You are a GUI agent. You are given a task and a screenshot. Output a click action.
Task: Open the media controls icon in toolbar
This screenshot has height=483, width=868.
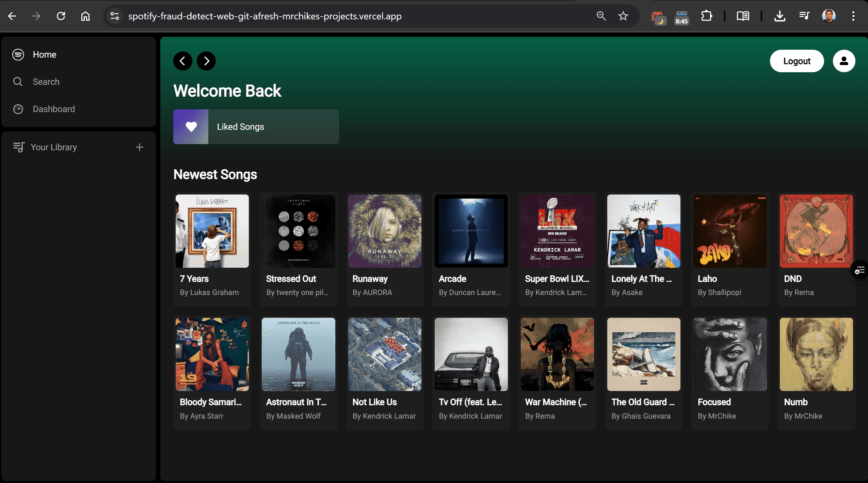pos(804,16)
